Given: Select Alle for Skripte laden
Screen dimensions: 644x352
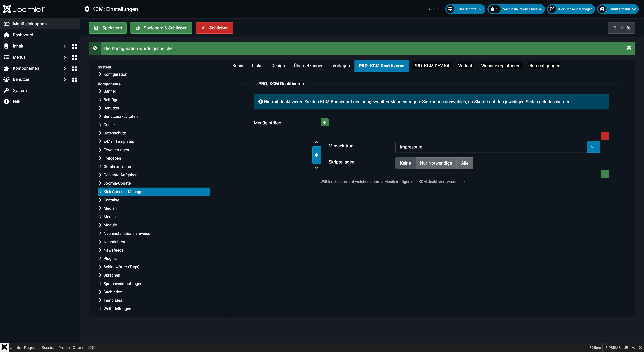Looking at the screenshot, I should [x=465, y=163].
